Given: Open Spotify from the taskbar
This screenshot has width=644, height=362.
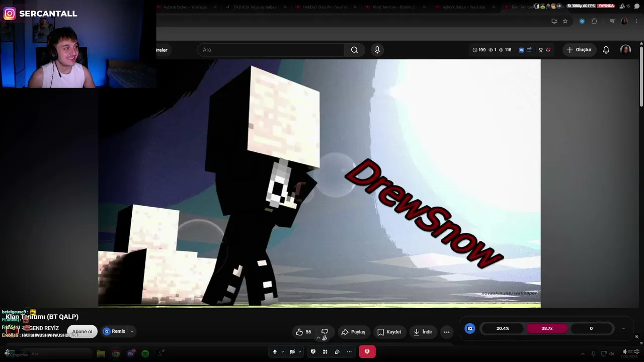Looking at the screenshot, I should [145, 354].
